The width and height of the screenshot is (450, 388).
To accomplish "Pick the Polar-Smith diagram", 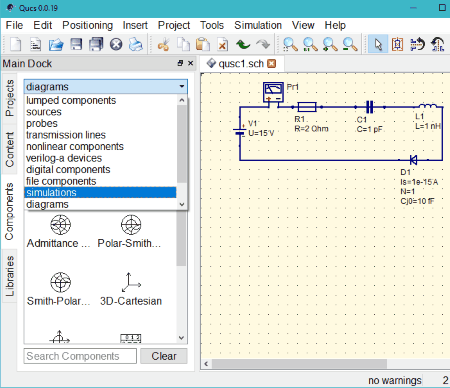I will click(x=130, y=232).
